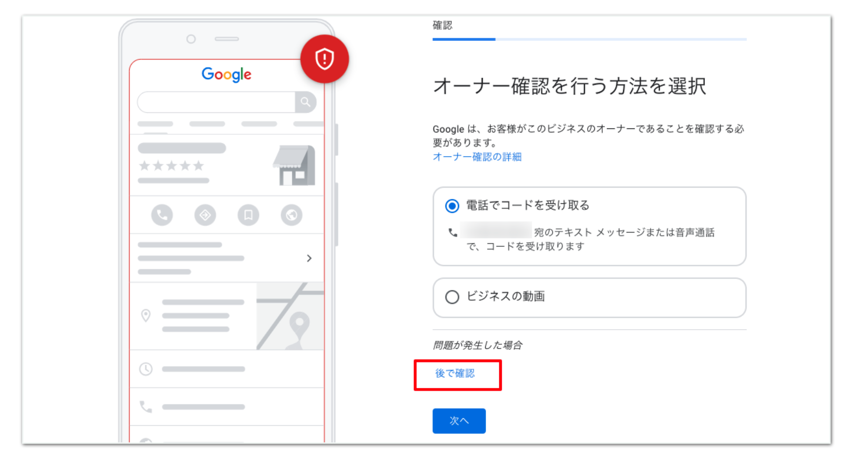The image size is (868, 451).
Task: Click the magnifier search icon in phone mockup
Action: click(305, 102)
